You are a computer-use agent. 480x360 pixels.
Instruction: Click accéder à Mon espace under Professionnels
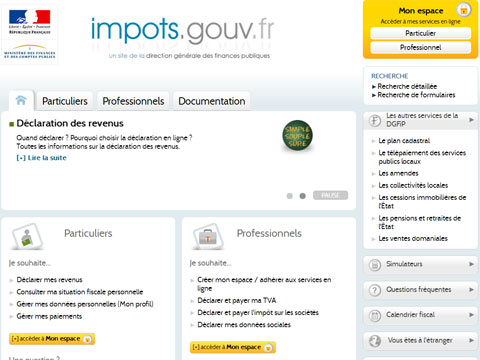click(x=233, y=348)
